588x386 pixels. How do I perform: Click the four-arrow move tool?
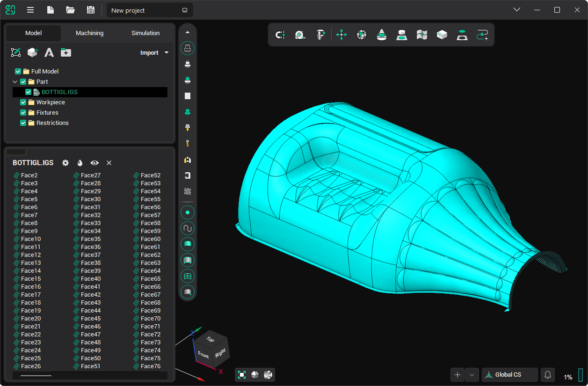point(341,35)
